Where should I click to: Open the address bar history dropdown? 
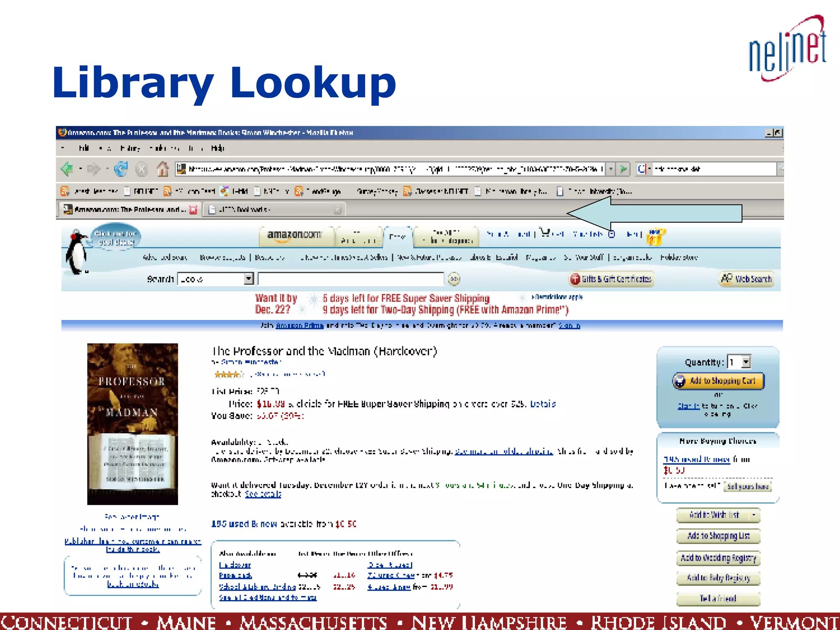611,169
